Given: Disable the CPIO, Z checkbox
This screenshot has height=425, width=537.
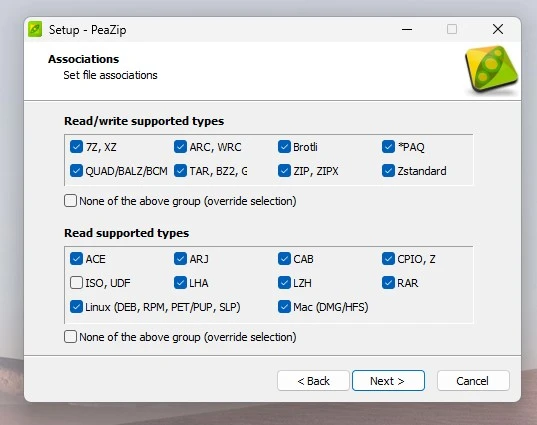Looking at the screenshot, I should coord(388,259).
